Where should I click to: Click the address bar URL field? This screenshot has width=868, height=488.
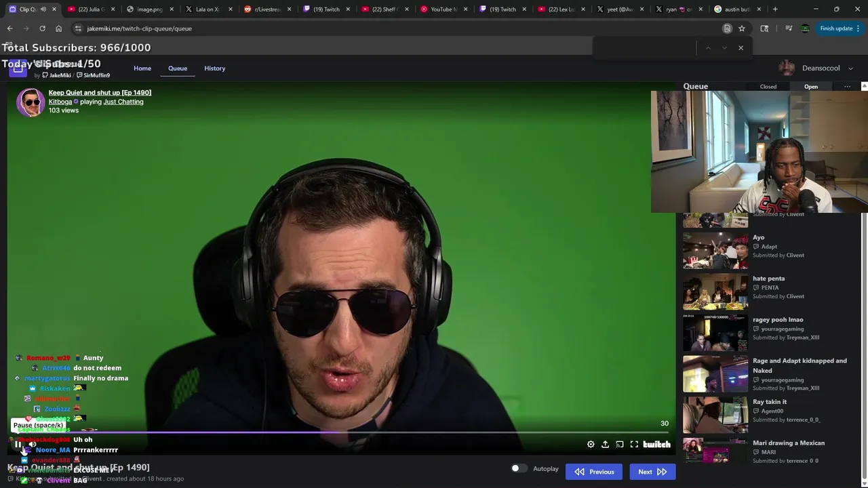click(400, 28)
